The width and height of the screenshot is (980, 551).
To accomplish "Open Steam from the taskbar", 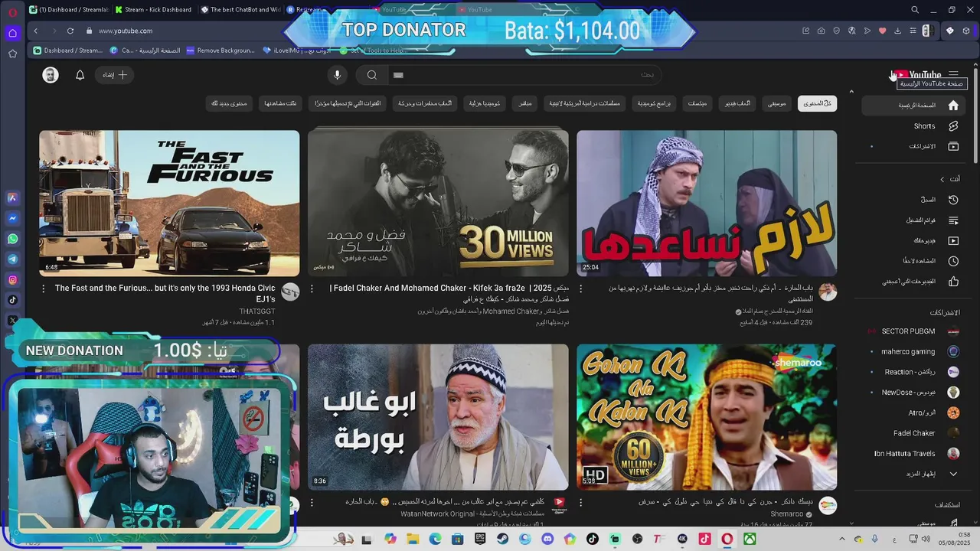I will tap(502, 540).
